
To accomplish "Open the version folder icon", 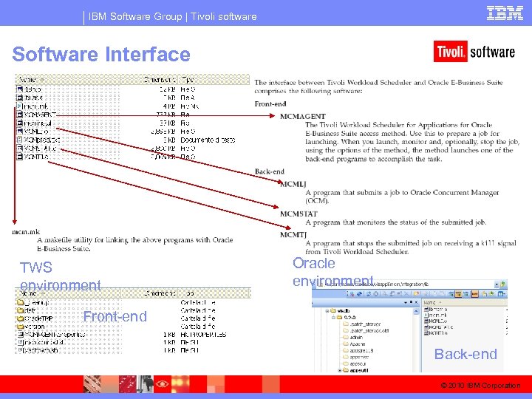I will (21, 327).
